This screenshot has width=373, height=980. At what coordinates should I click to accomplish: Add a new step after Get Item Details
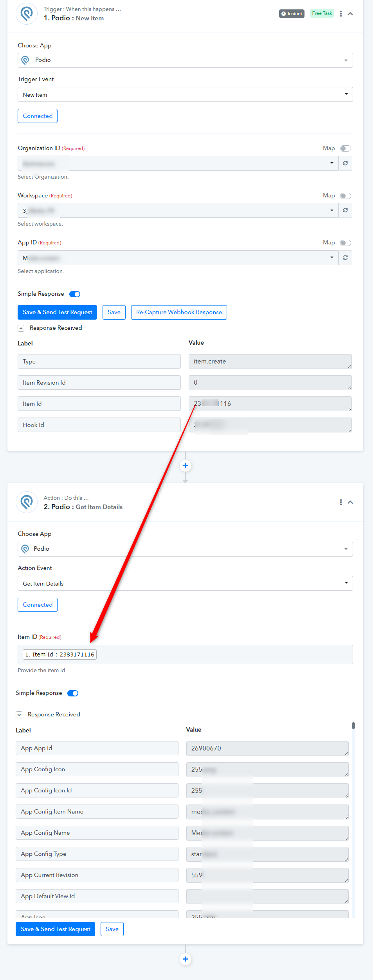click(186, 959)
